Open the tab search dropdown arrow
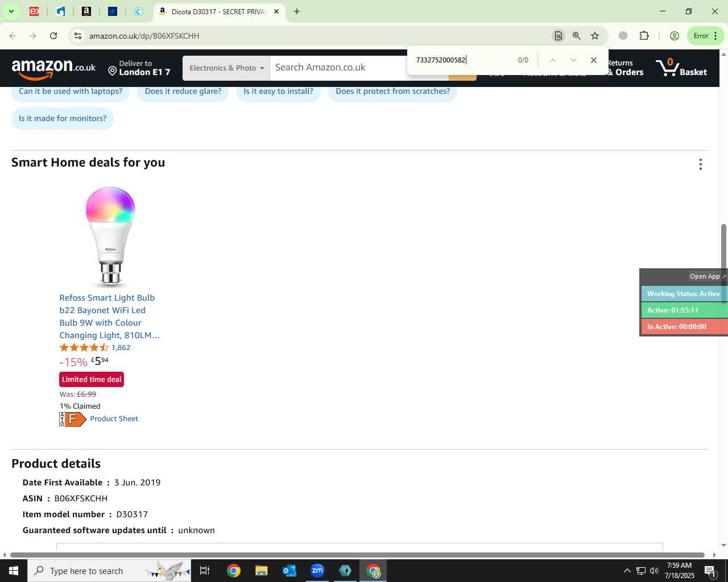This screenshot has height=582, width=728. pos(11,11)
